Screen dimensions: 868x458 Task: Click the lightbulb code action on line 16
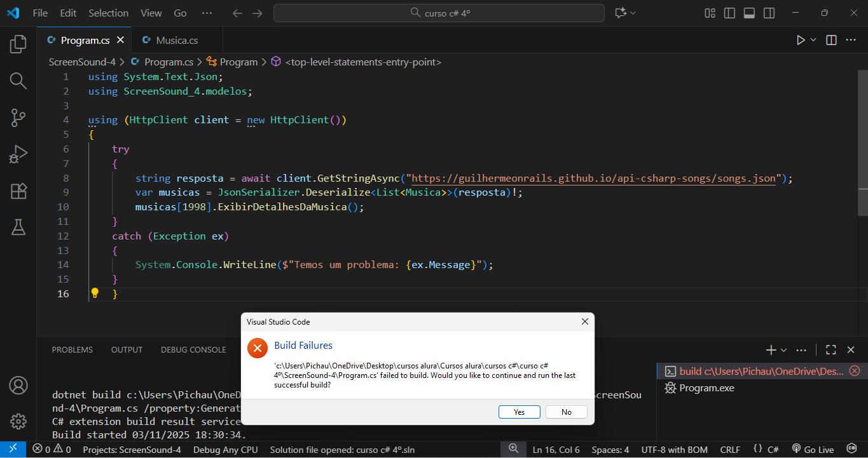click(x=95, y=293)
